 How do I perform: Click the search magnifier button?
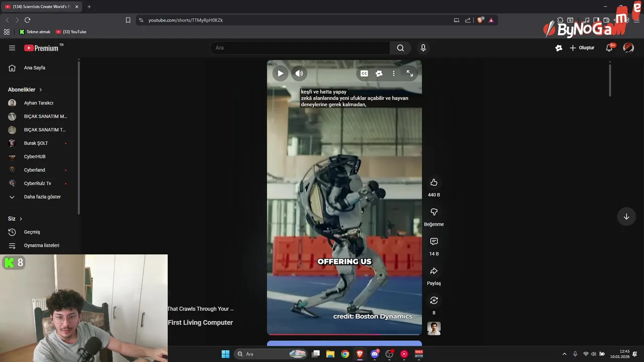(400, 48)
